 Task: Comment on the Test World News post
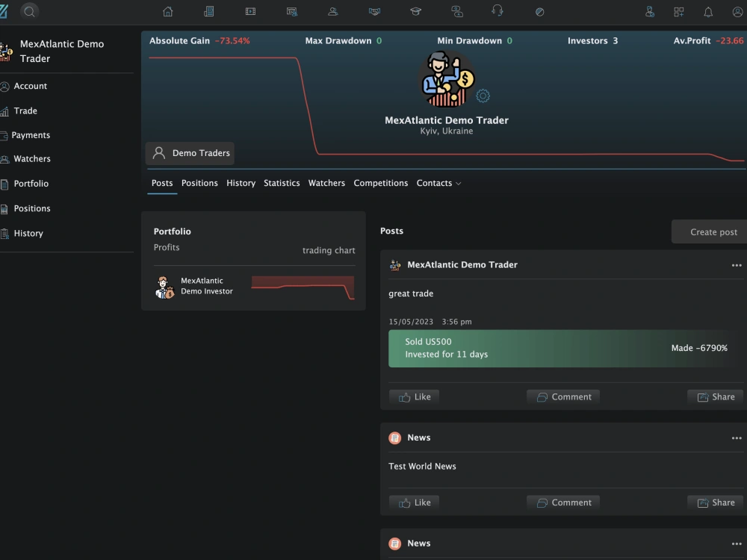point(563,503)
